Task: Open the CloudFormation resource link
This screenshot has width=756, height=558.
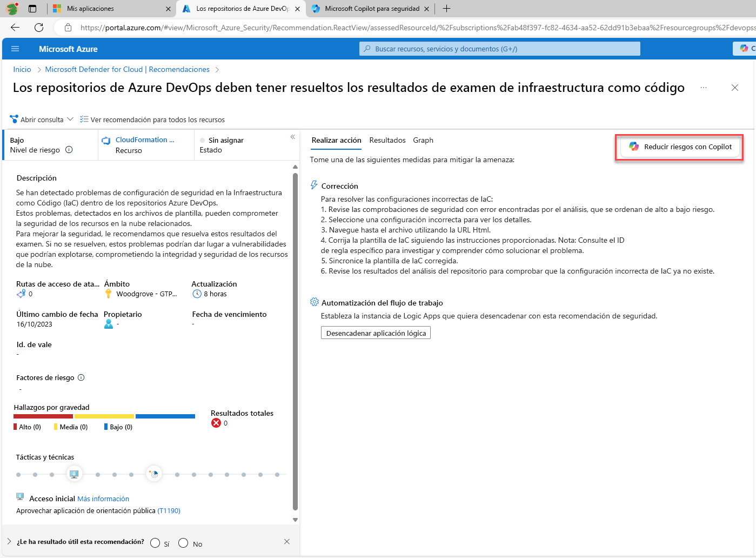Action: click(144, 139)
